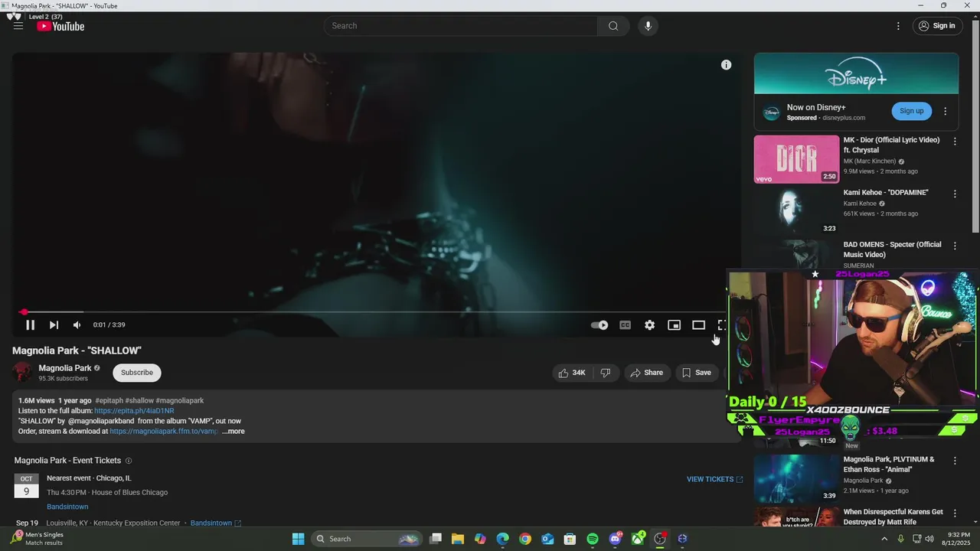
Task: Open the magnoliapark.ffm.to link
Action: [164, 432]
